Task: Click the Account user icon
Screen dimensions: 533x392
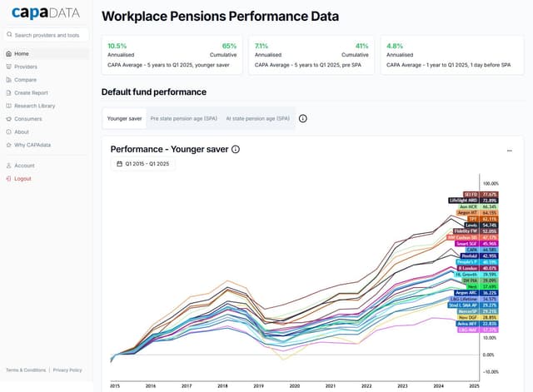Action: pos(8,166)
